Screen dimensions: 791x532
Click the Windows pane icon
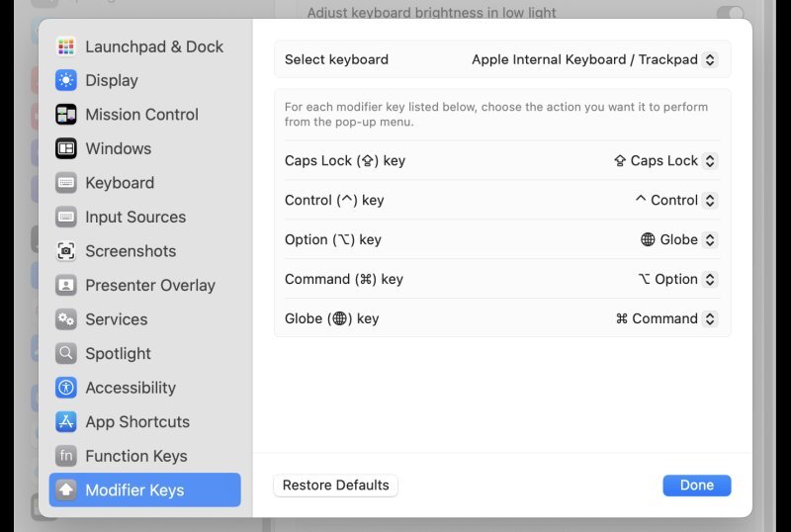tap(66, 148)
